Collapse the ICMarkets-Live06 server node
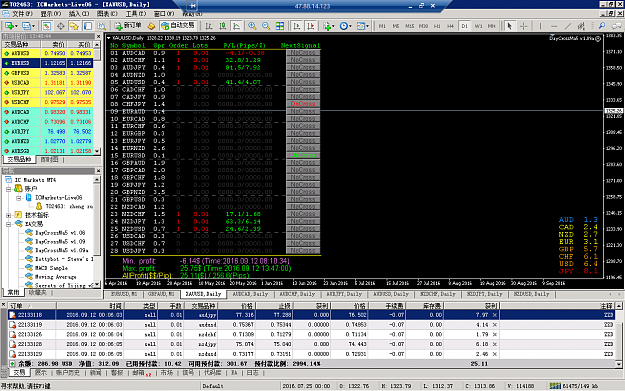 19,198
